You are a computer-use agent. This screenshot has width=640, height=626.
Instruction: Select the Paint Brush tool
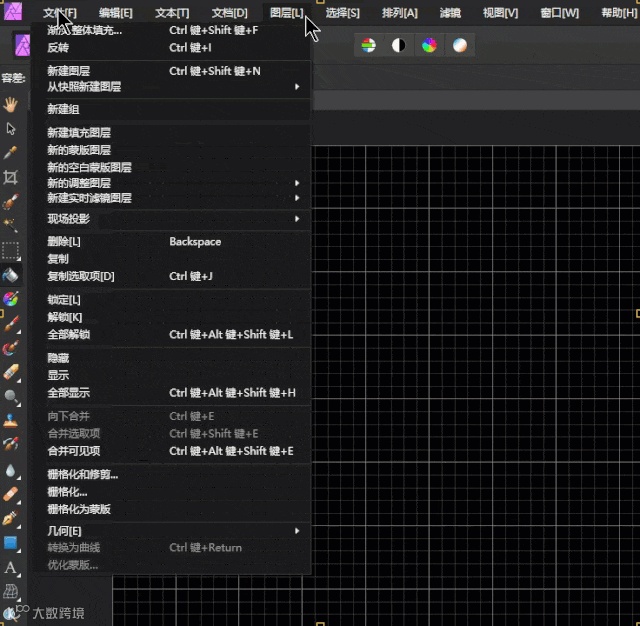point(10,324)
